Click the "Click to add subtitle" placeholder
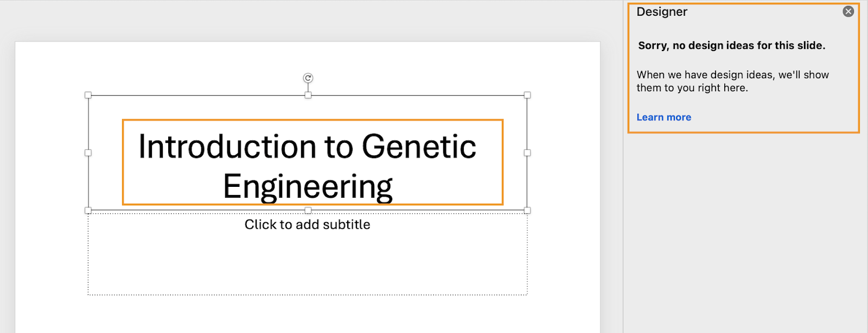The image size is (868, 333). [x=307, y=225]
